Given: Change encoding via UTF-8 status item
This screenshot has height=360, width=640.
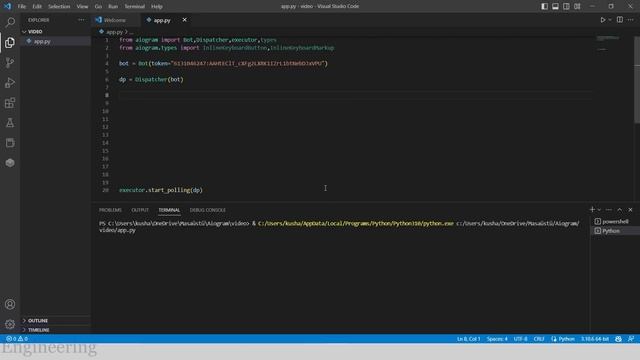Looking at the screenshot, I should pos(520,339).
